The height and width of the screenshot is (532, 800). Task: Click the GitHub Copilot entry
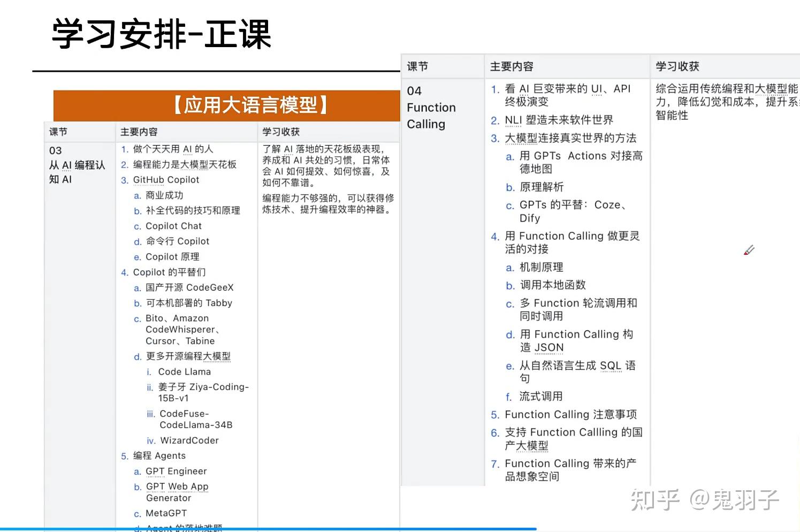click(166, 180)
